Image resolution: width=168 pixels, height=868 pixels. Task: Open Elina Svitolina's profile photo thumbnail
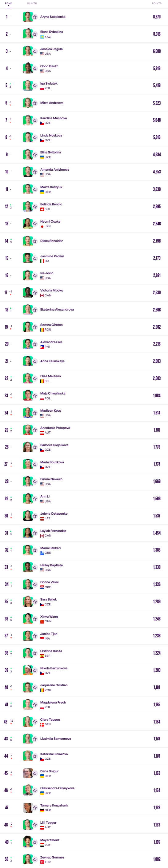(x=28, y=155)
